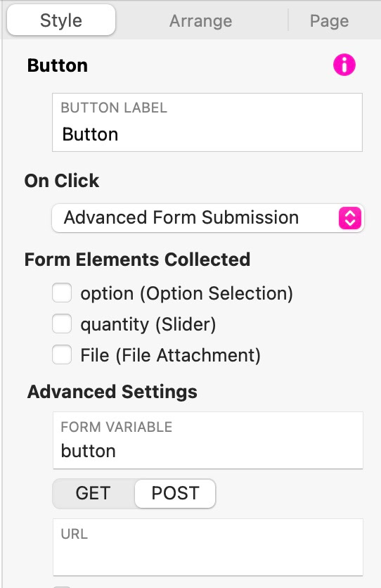The image size is (381, 588).
Task: Click the Form Elements Collected heading
Action: [138, 260]
